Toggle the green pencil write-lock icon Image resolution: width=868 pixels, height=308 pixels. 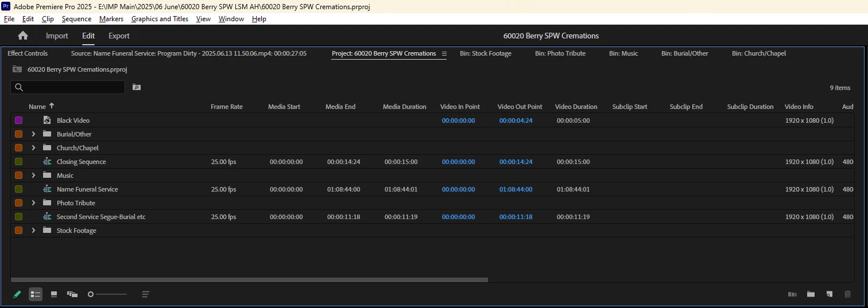[17, 294]
